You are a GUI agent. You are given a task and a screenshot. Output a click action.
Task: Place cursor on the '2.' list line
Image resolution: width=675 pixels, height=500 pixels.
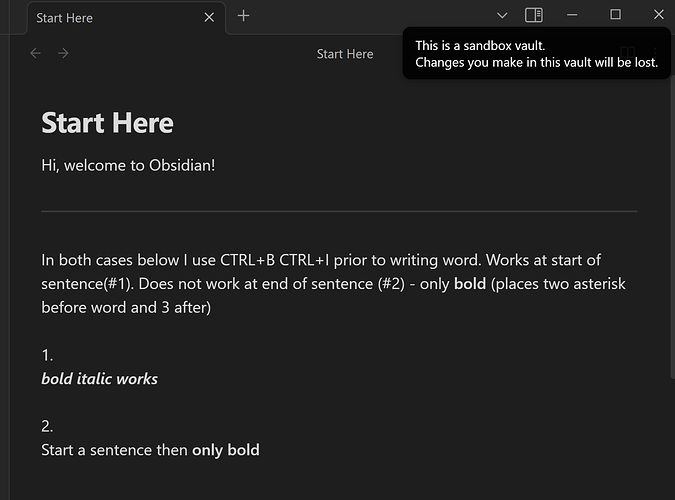[x=47, y=426]
